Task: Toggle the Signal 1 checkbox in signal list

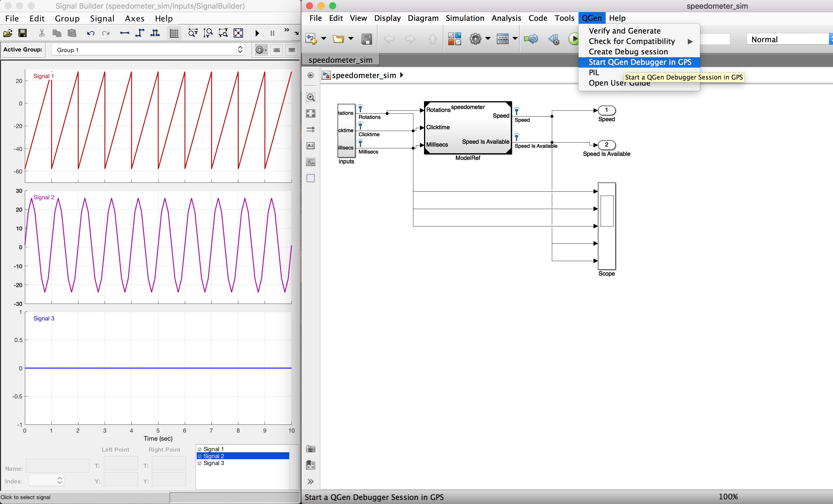Action: 200,449
